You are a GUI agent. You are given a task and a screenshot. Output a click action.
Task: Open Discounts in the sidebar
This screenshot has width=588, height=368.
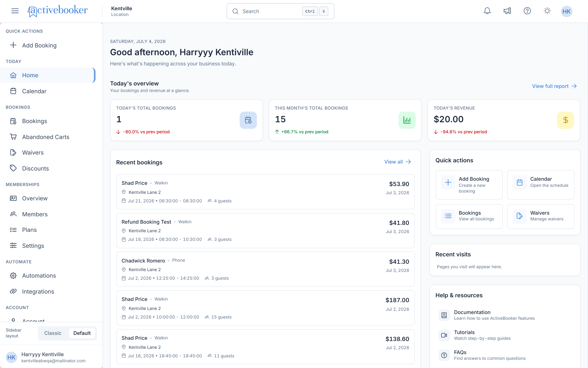48,168
